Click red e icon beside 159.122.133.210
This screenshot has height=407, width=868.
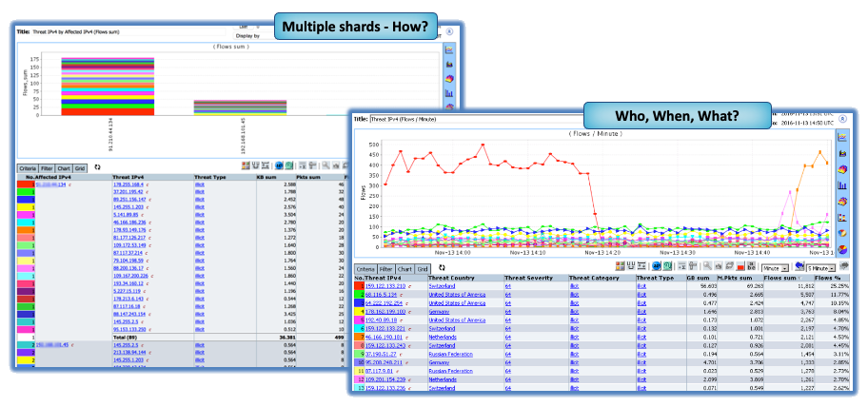(x=409, y=286)
